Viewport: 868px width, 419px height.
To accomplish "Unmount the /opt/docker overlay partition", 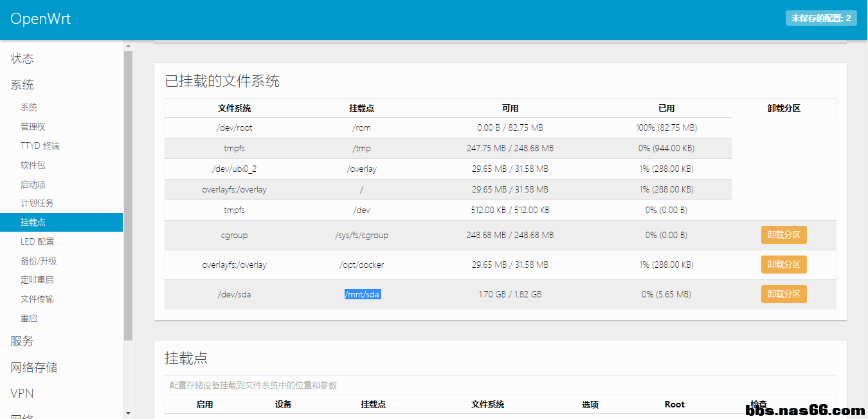I will click(x=783, y=265).
